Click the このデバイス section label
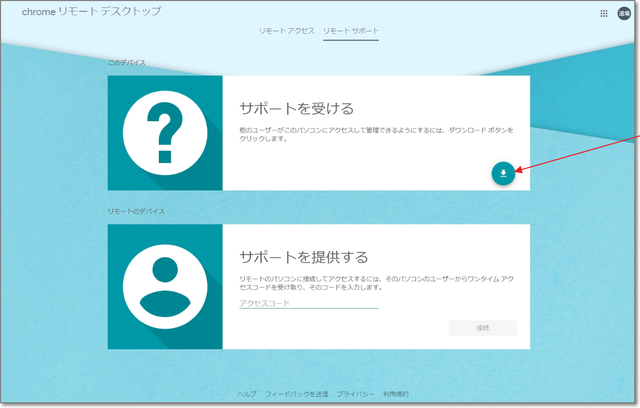 [127, 63]
